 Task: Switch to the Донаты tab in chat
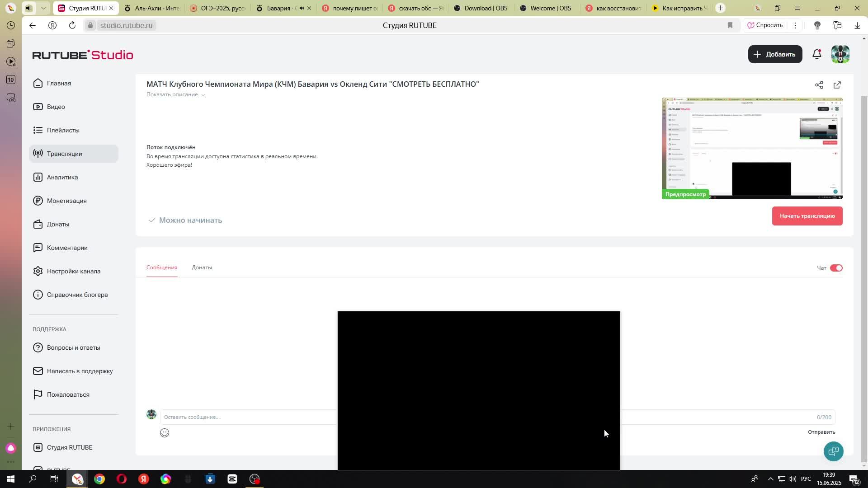pyautogui.click(x=202, y=267)
